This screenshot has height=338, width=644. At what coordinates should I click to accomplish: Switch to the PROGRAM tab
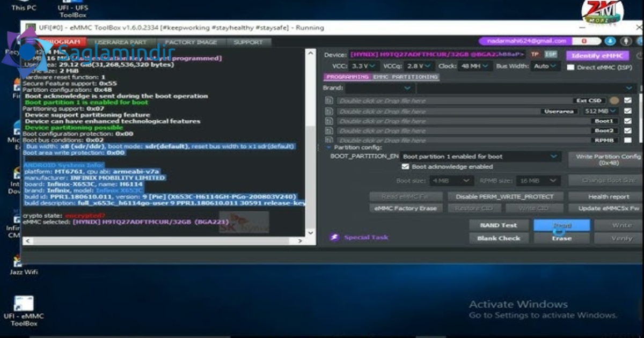tap(63, 42)
